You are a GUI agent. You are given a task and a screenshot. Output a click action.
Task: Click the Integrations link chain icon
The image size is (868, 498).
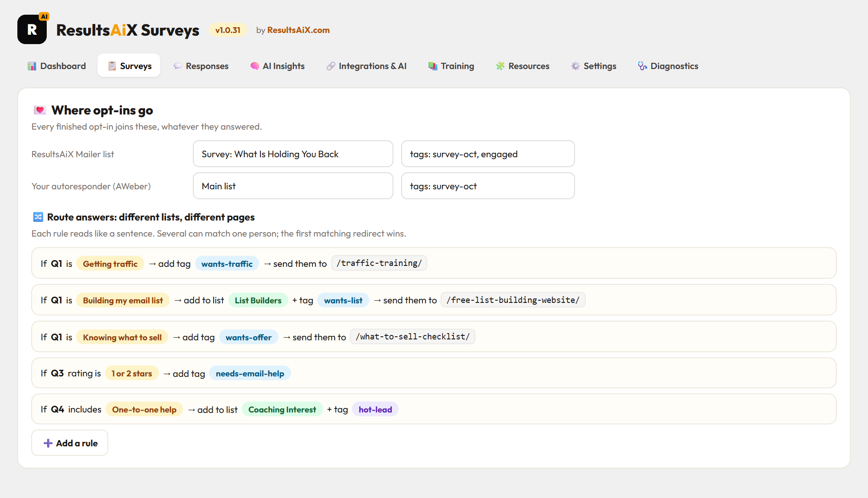(331, 66)
